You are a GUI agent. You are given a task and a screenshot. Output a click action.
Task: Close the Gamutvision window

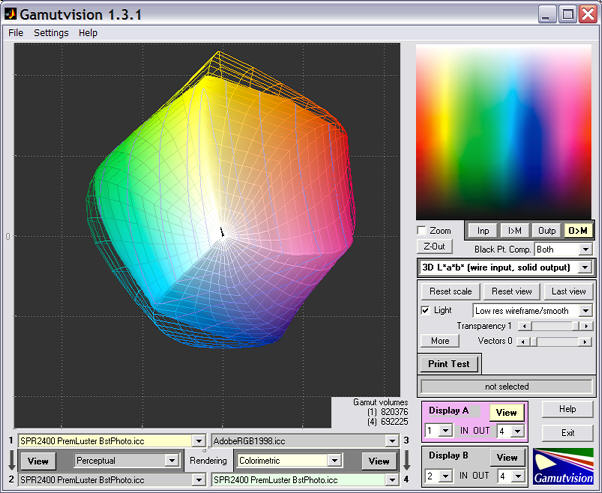click(x=588, y=15)
